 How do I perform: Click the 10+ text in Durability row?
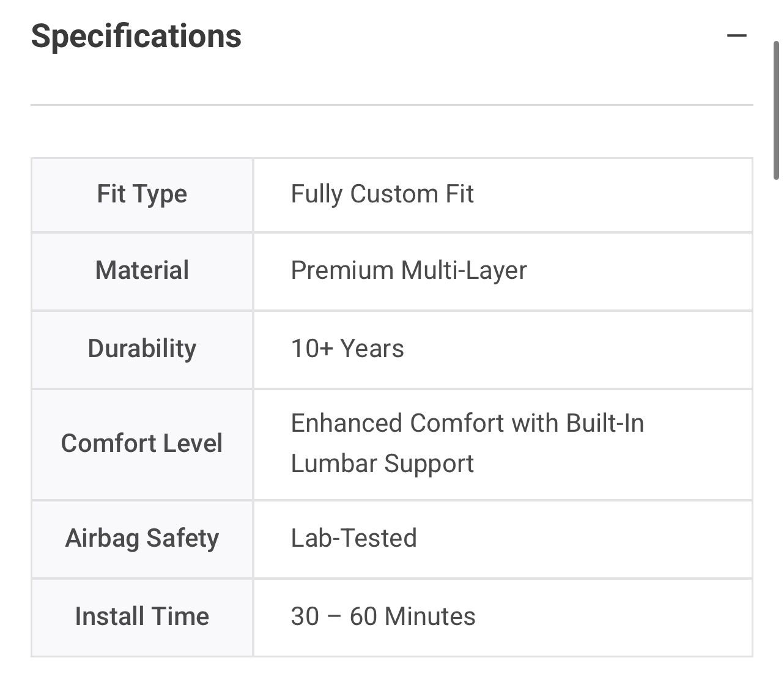[312, 349]
